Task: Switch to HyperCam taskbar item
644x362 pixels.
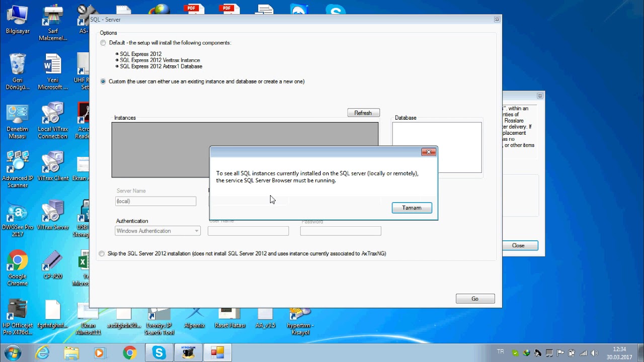Action: pyautogui.click(x=188, y=353)
